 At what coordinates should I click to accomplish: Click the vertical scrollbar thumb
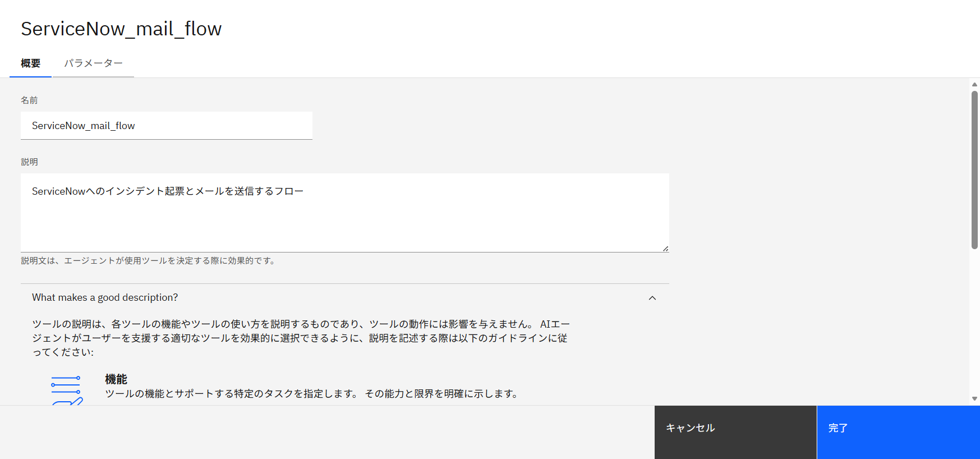click(974, 168)
